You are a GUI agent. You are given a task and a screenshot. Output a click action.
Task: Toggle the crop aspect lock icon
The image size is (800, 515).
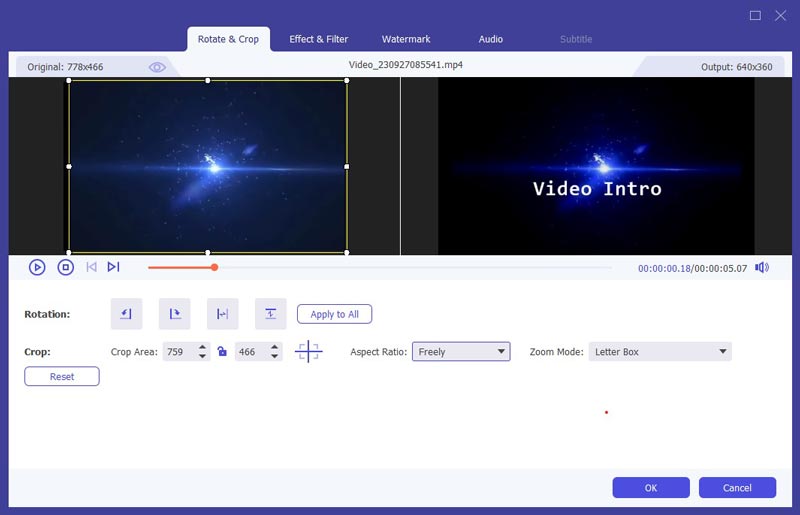(222, 351)
